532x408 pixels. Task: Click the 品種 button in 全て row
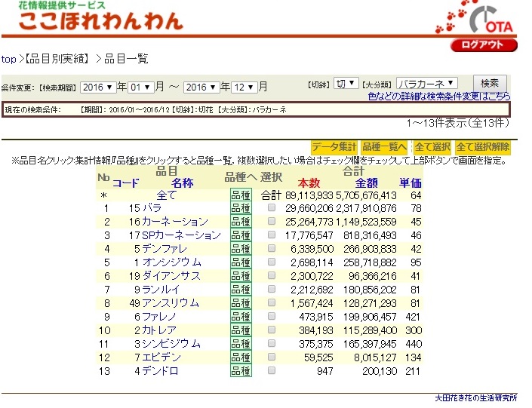pos(241,195)
